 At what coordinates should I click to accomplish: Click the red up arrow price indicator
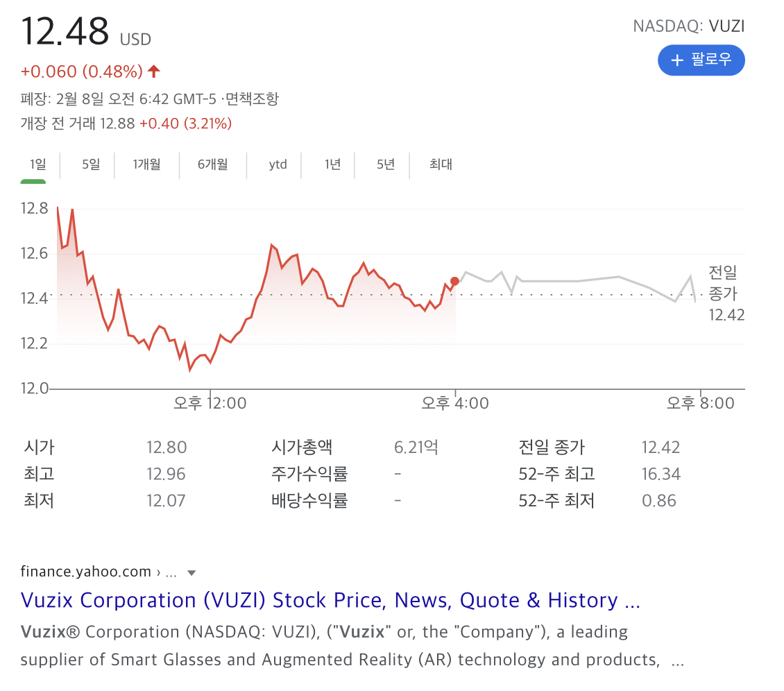154,71
